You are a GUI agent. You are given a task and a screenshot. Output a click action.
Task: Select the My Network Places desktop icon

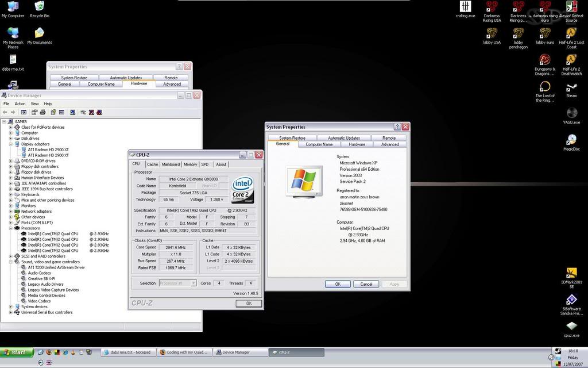[x=13, y=38]
